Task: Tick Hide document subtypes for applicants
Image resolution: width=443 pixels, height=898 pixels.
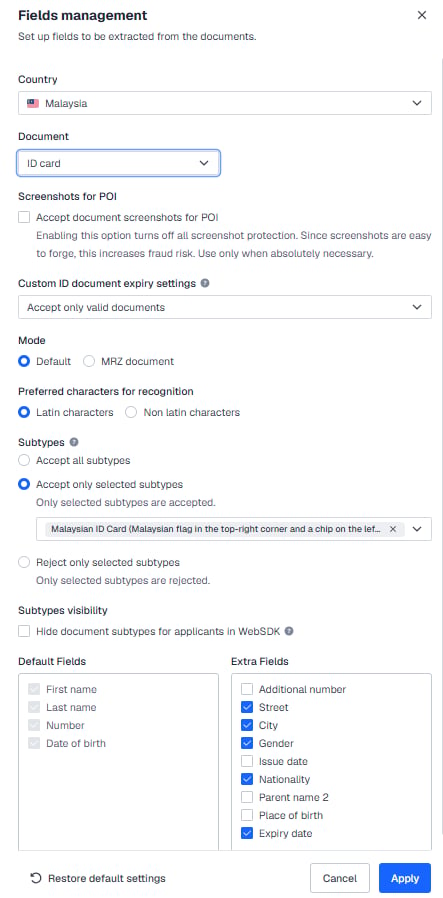Action: point(24,631)
